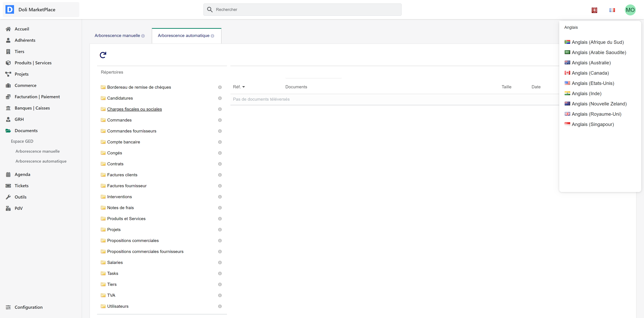Image resolution: width=644 pixels, height=318 pixels.
Task: Open the MO user avatar menu
Action: [x=630, y=10]
